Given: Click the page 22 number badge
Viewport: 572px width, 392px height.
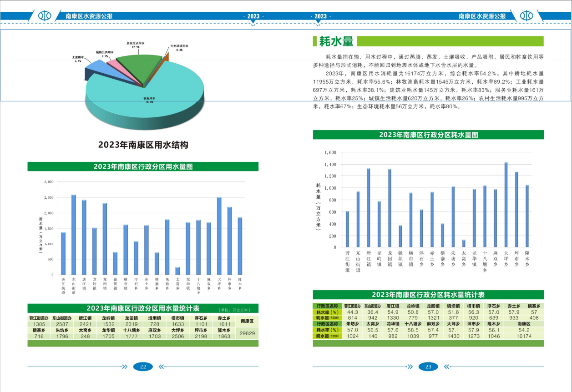Looking at the screenshot, I should click(x=143, y=367).
